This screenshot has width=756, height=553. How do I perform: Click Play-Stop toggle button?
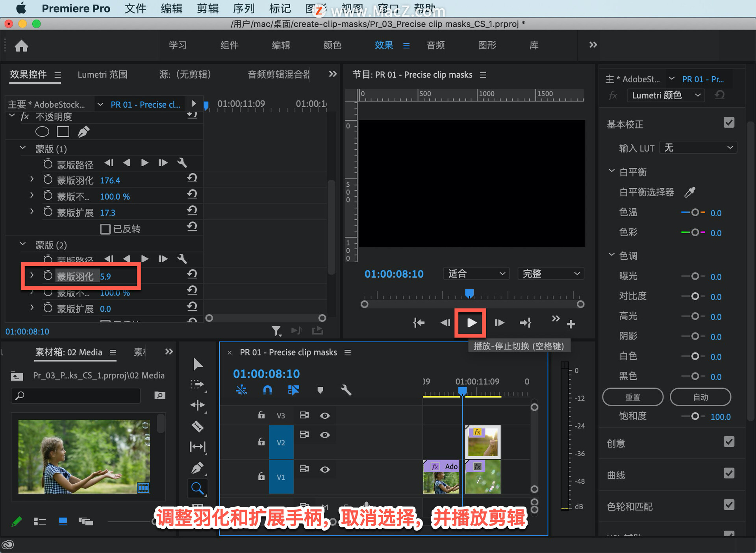[471, 323]
